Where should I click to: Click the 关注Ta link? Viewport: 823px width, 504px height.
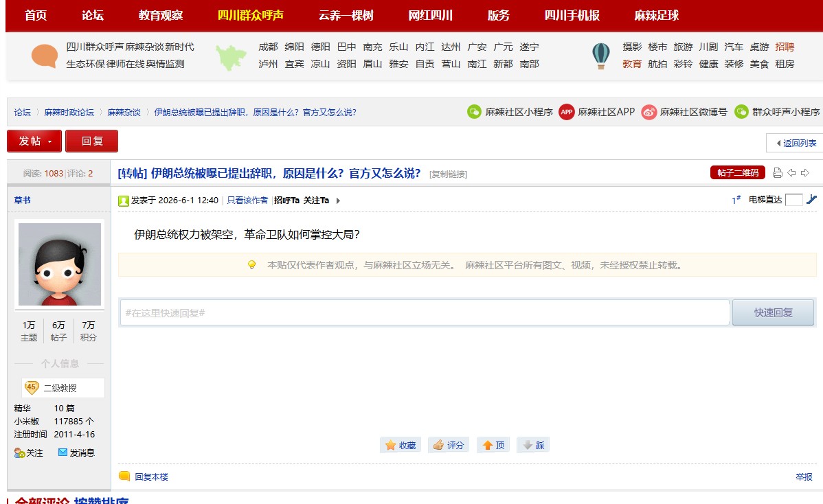click(x=316, y=201)
